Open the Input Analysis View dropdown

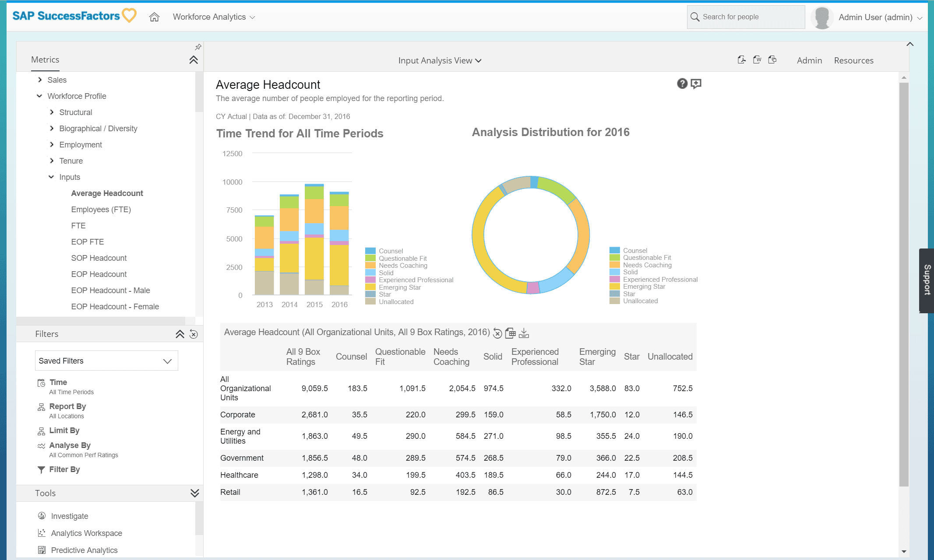(x=440, y=60)
